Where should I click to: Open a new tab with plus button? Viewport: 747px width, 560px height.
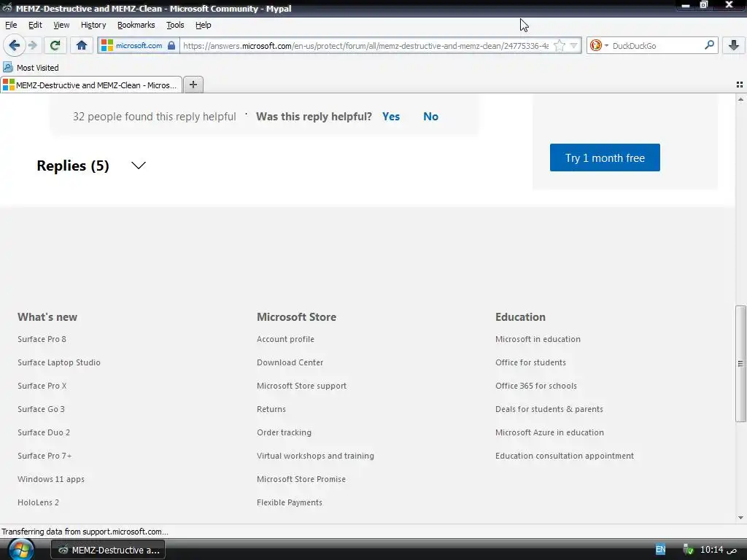click(x=193, y=85)
